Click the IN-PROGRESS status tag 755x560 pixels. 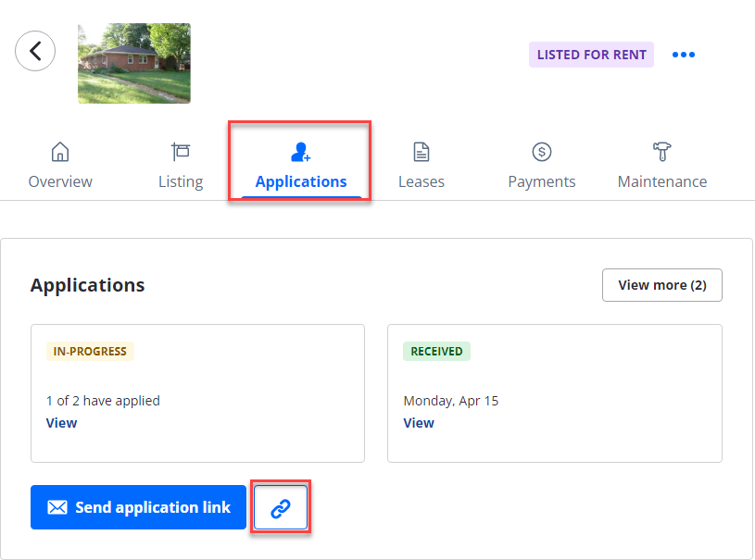click(x=90, y=352)
